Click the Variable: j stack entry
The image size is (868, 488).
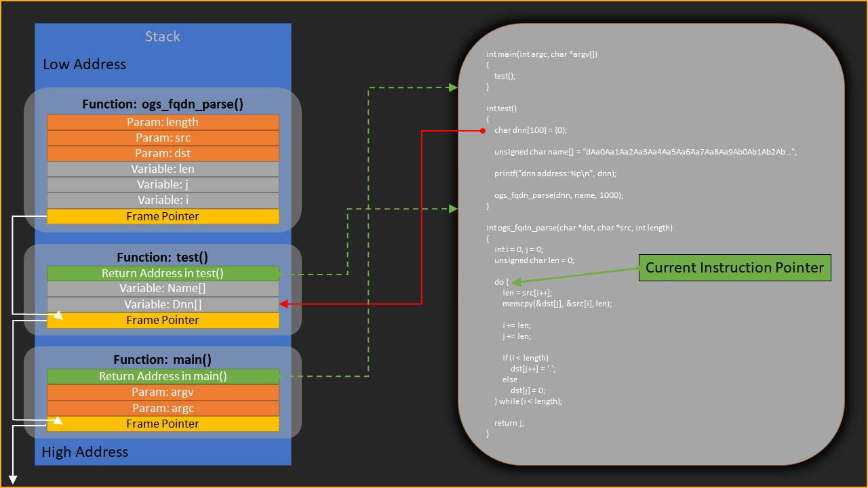click(163, 184)
